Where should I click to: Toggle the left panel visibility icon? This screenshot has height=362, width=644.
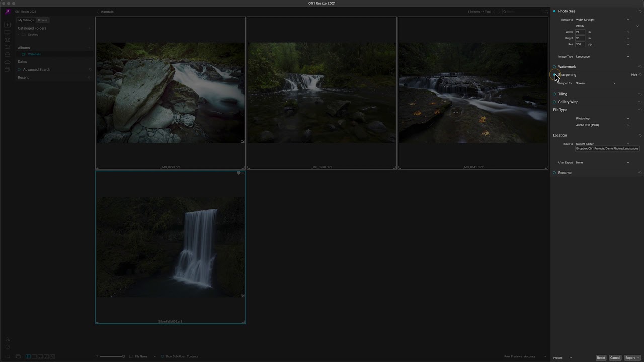tap(7, 356)
